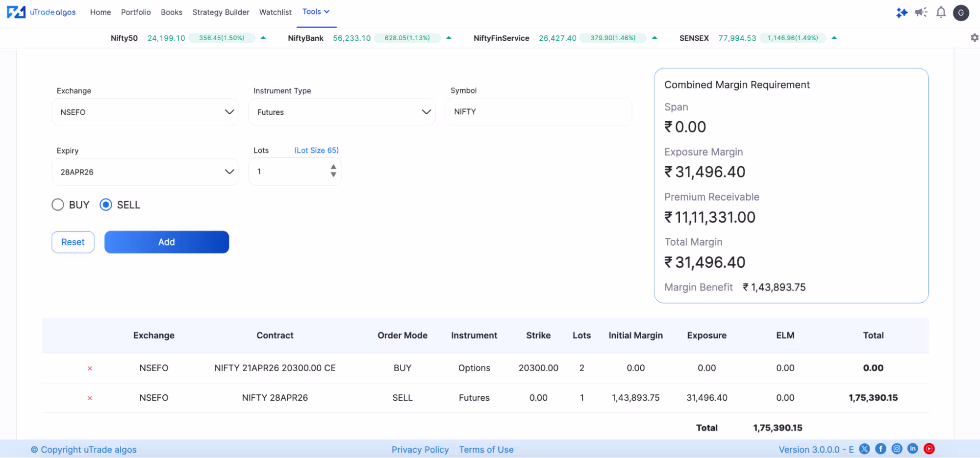980x458 pixels.
Task: Open the LinkedIn social link
Action: point(912,449)
